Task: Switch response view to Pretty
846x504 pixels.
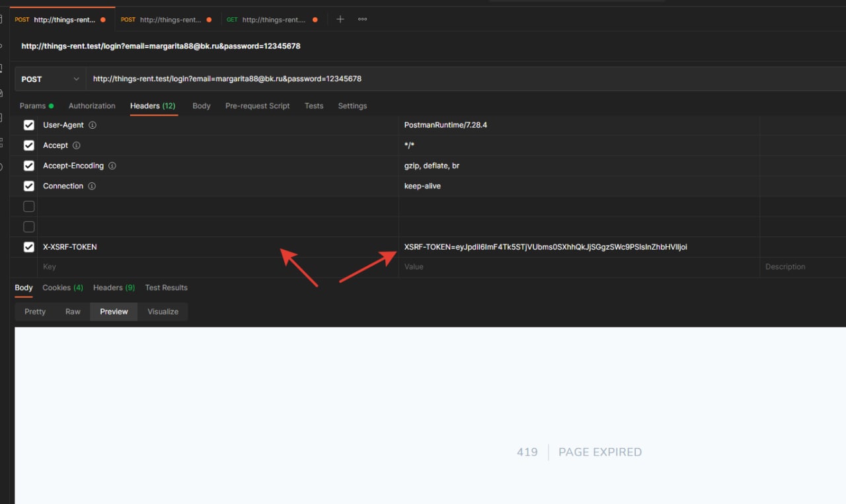Action: pyautogui.click(x=35, y=312)
